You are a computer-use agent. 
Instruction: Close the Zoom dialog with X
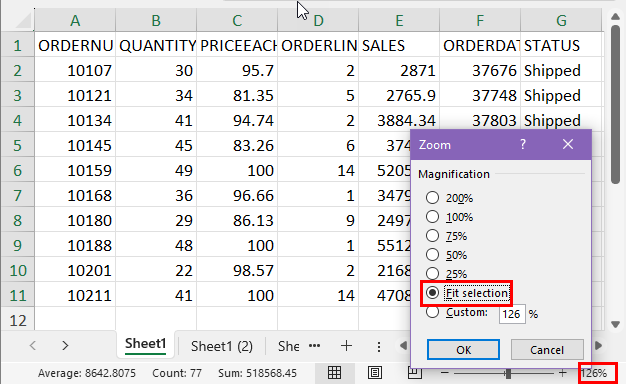568,144
